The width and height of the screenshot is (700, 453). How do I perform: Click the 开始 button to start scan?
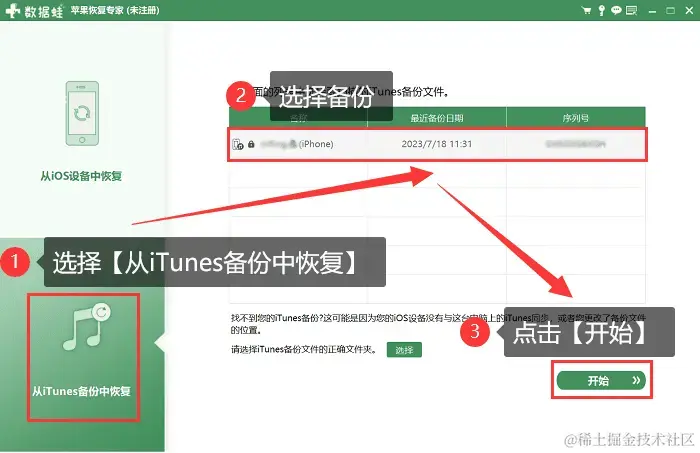tap(601, 380)
